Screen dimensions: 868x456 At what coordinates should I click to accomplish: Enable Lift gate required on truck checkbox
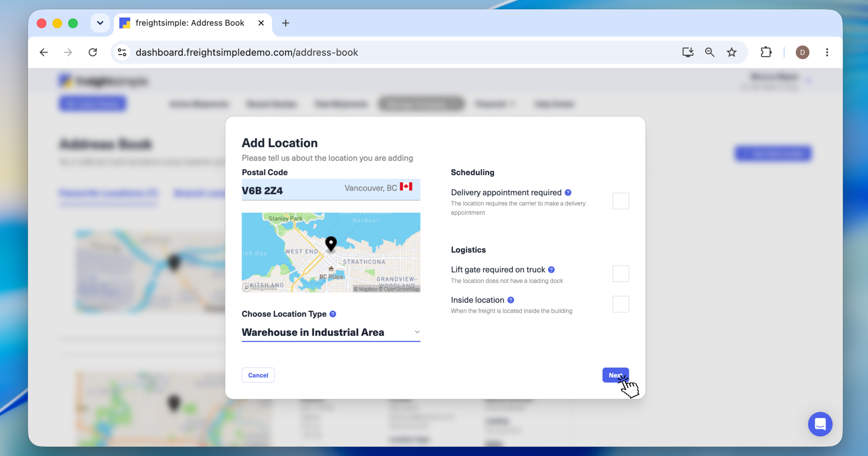pos(621,274)
